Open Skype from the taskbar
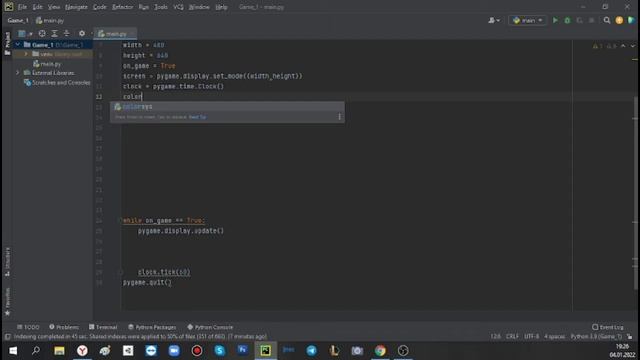 point(220,351)
